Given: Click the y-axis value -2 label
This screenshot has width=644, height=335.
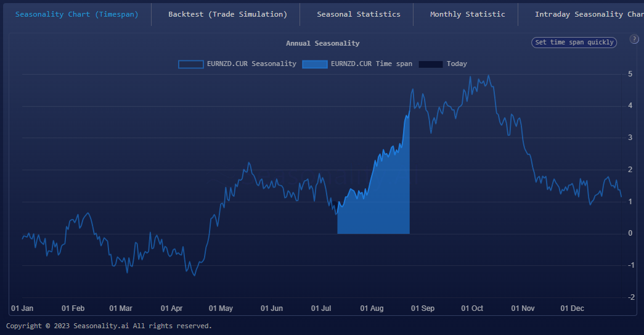Looking at the screenshot, I should click(x=629, y=297).
